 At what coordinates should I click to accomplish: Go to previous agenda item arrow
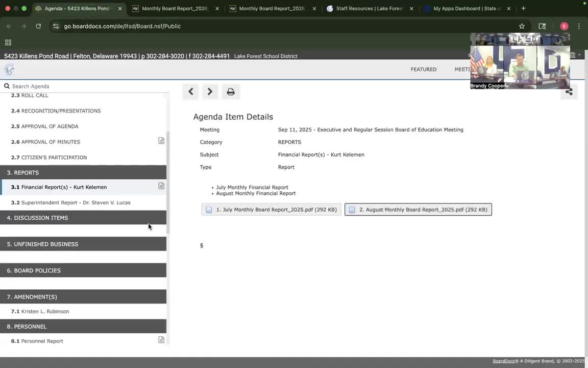point(191,92)
